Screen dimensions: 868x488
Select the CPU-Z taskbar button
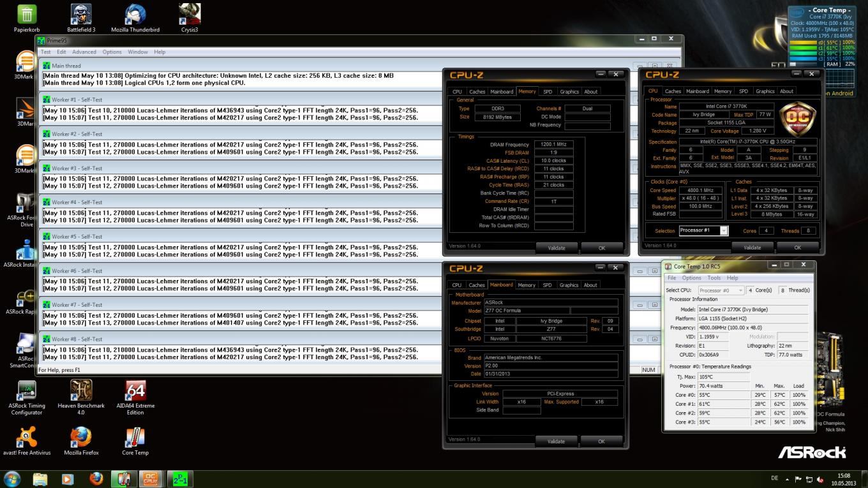[x=151, y=478]
